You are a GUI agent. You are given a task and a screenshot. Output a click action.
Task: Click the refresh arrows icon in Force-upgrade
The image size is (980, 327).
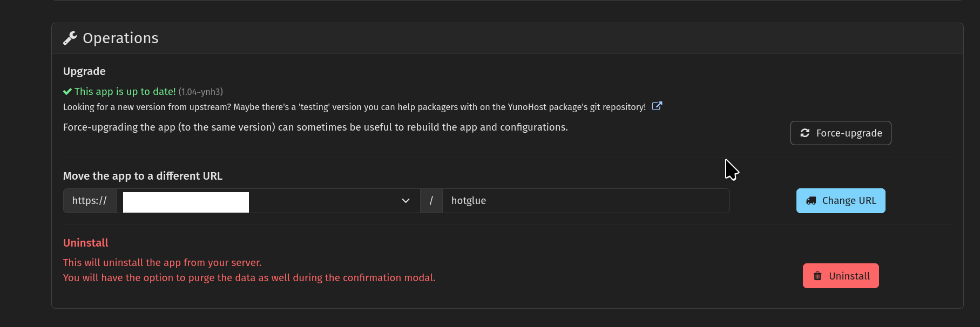click(x=805, y=133)
